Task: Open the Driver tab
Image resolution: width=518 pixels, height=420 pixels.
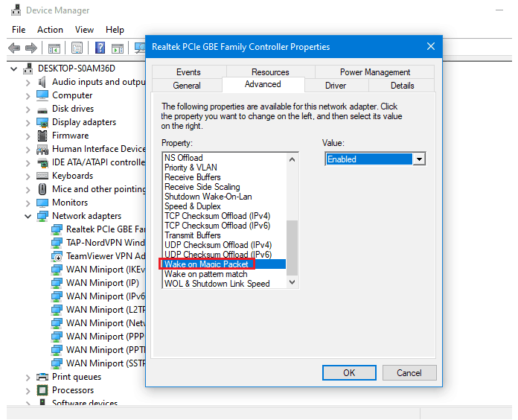Action: pyautogui.click(x=336, y=86)
